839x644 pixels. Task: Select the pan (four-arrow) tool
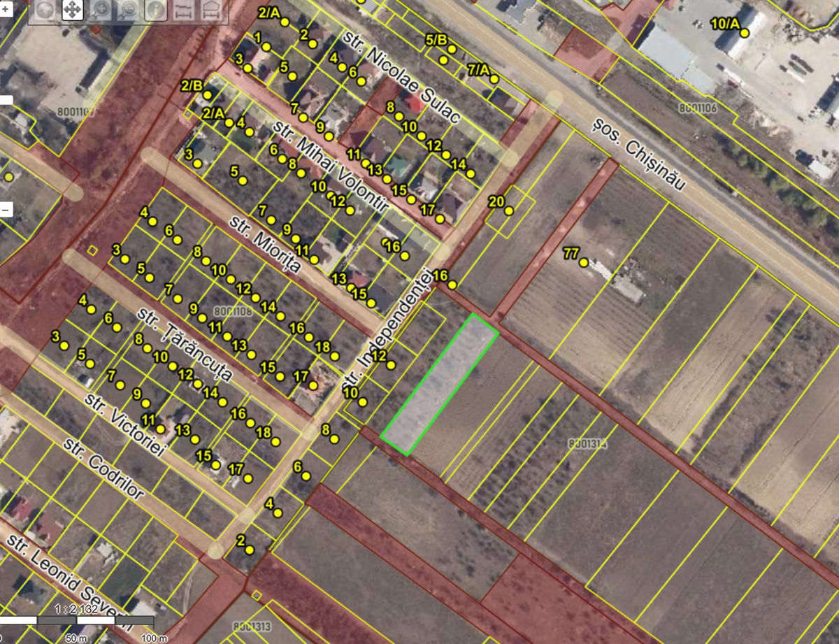(72, 9)
